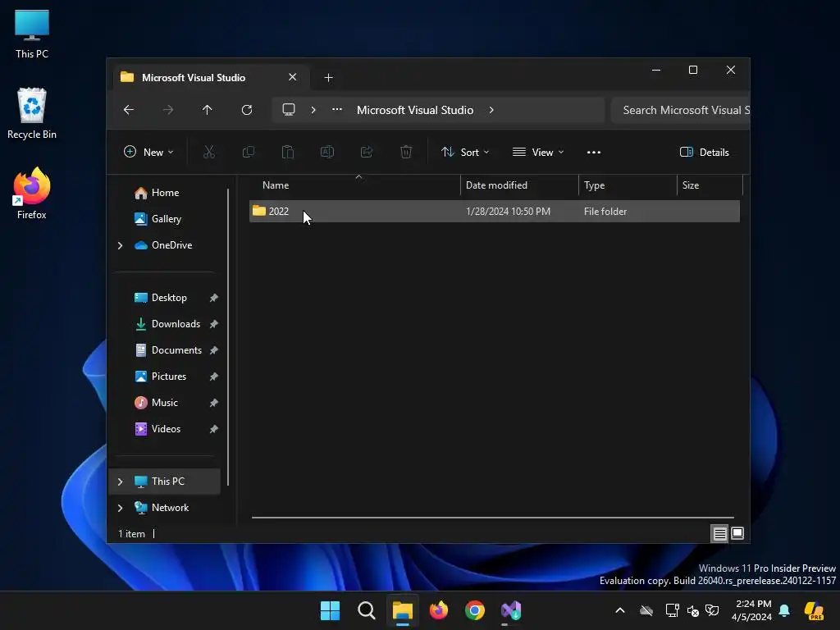Go back with the left arrow
The height and width of the screenshot is (630, 840).
[x=129, y=110]
